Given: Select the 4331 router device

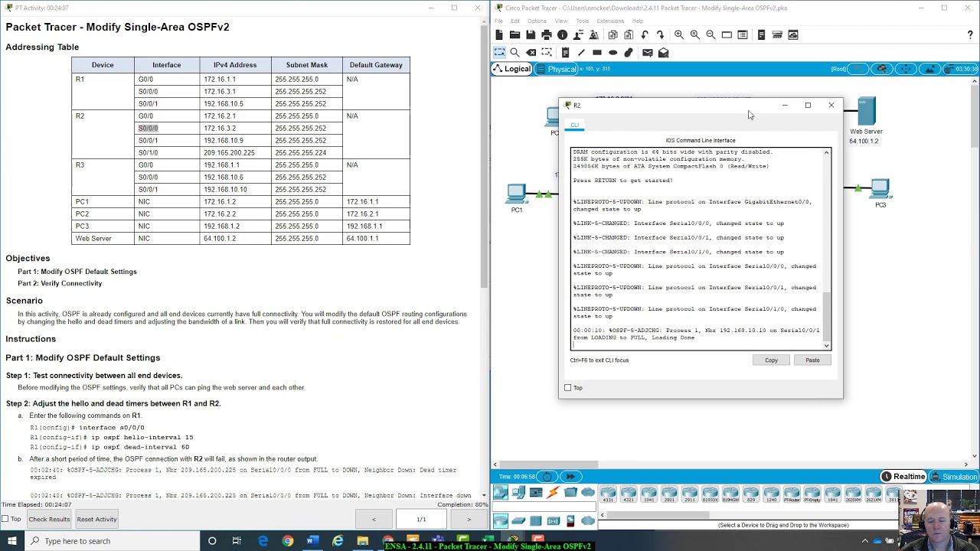Looking at the screenshot, I should coord(608,494).
